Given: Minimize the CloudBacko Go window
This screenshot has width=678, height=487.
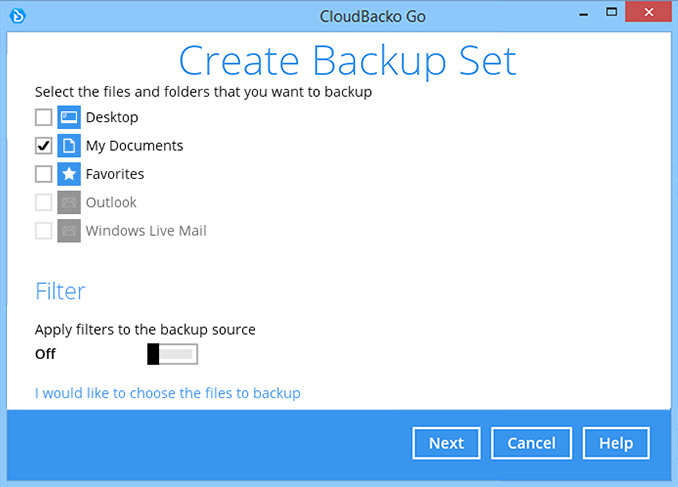Looking at the screenshot, I should (584, 14).
